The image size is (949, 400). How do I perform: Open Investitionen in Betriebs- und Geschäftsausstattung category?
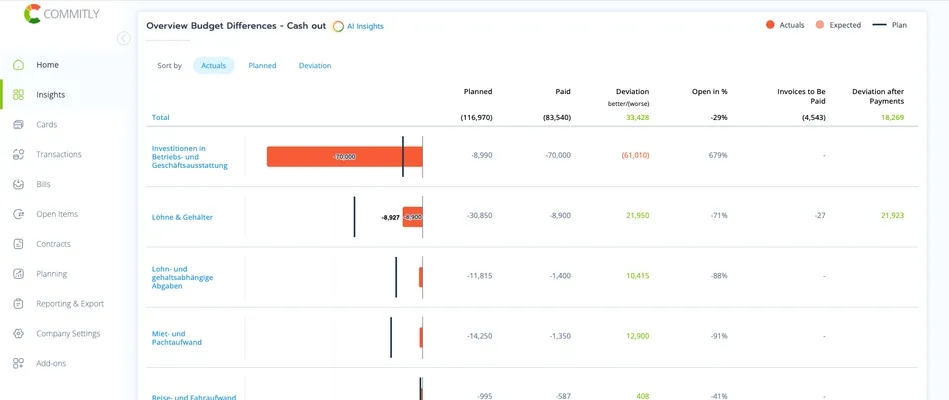(189, 157)
